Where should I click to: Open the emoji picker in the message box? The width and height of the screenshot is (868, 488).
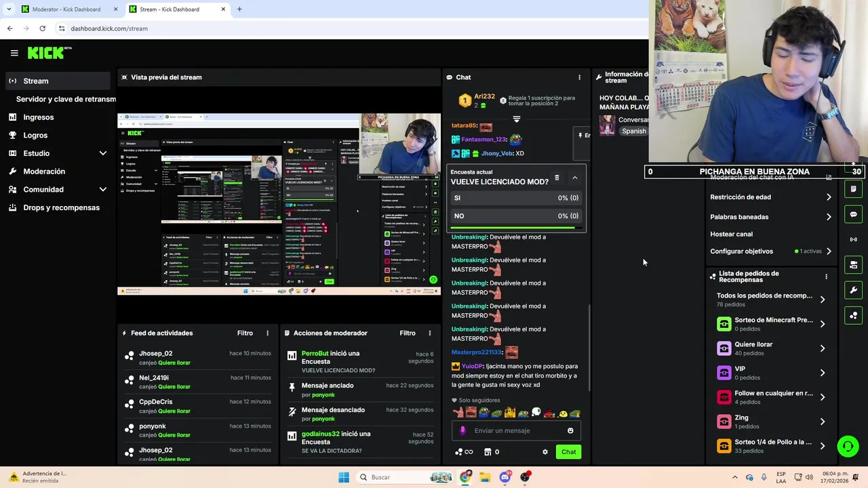pos(570,430)
